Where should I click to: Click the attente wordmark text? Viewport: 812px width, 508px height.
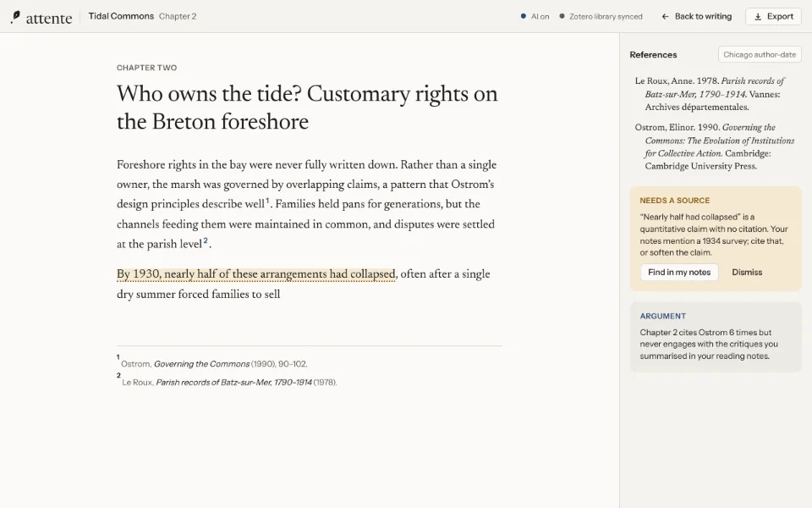pyautogui.click(x=49, y=18)
